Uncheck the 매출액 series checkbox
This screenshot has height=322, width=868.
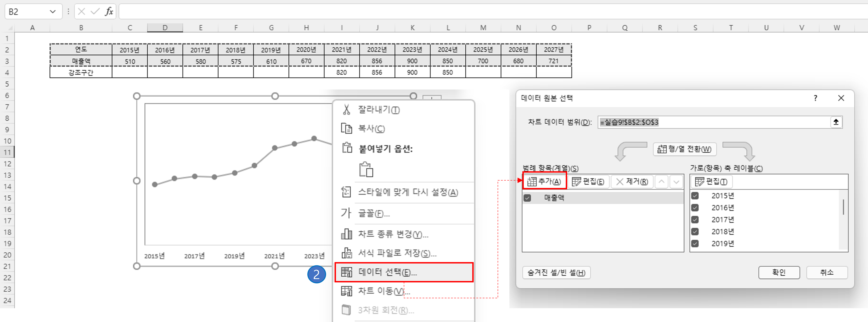[528, 198]
